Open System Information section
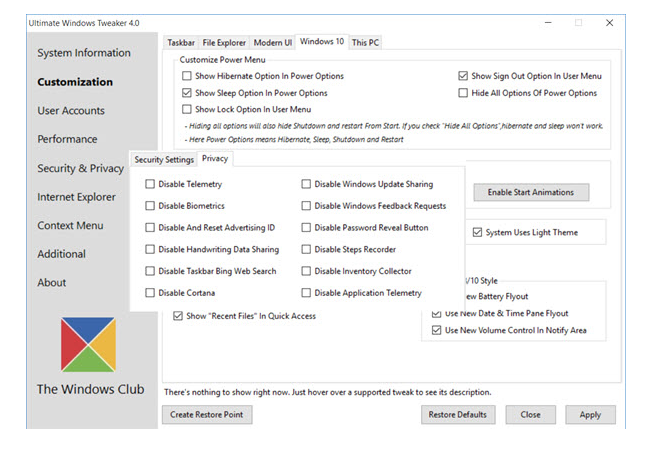The image size is (646, 449). 84,53
